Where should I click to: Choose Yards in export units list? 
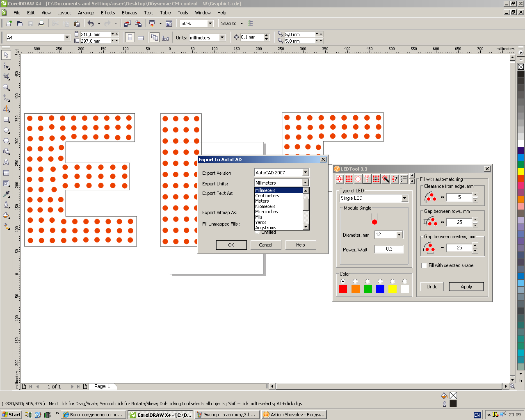[x=278, y=222]
